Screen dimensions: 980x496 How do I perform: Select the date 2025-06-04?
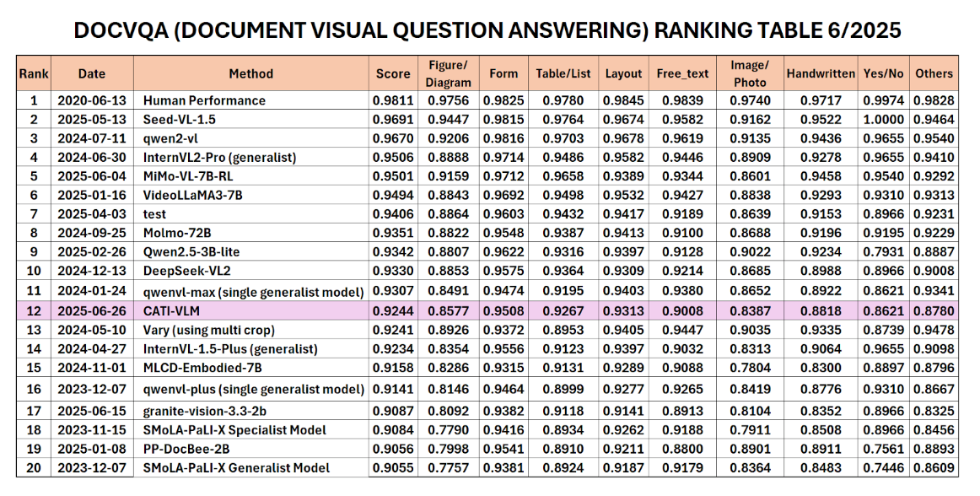click(x=92, y=176)
